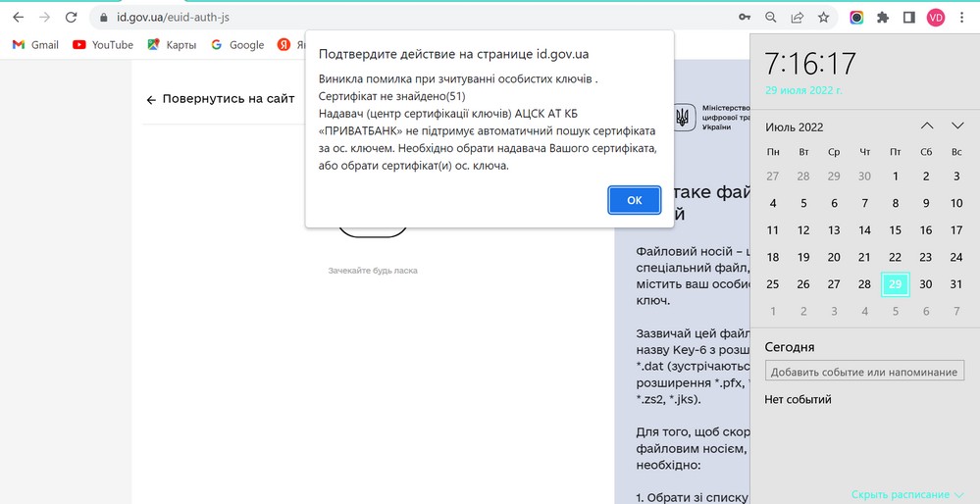This screenshot has height=504, width=980.
Task: Go to previous month with up chevron
Action: coord(927,126)
